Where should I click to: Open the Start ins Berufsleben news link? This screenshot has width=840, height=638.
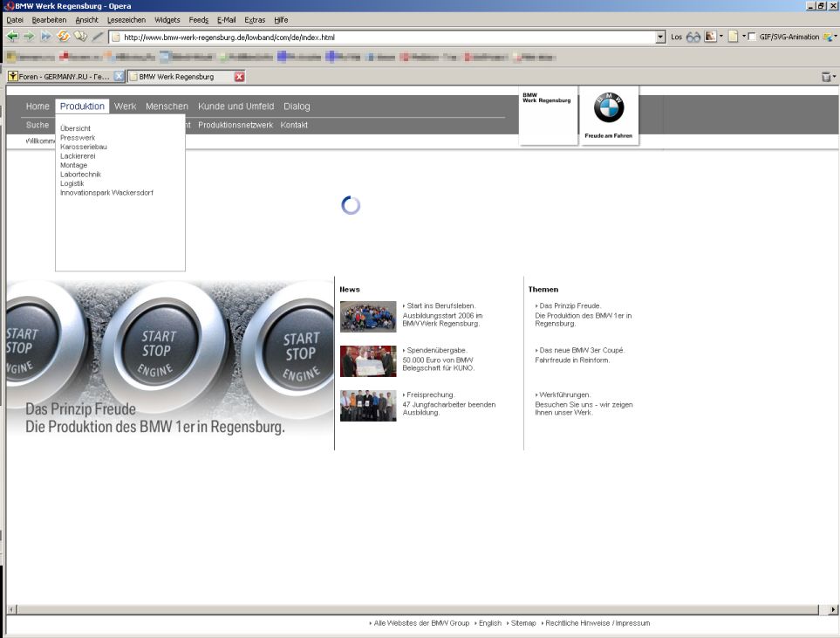coord(440,305)
